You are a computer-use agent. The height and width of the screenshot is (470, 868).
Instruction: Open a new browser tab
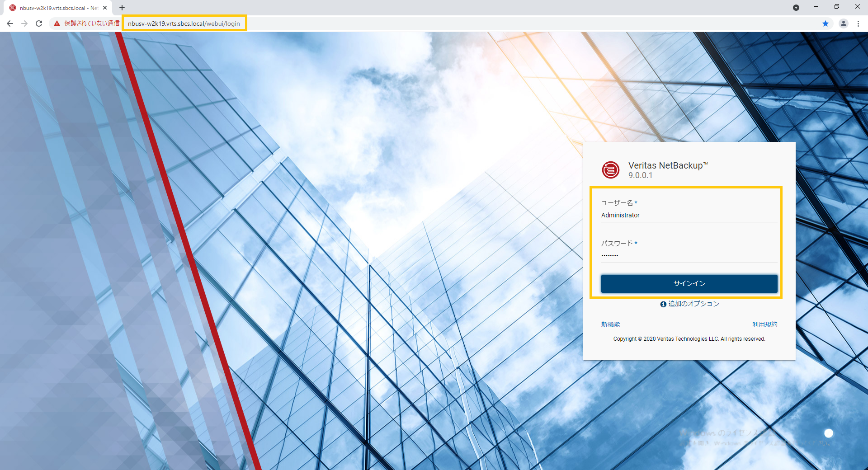(122, 8)
